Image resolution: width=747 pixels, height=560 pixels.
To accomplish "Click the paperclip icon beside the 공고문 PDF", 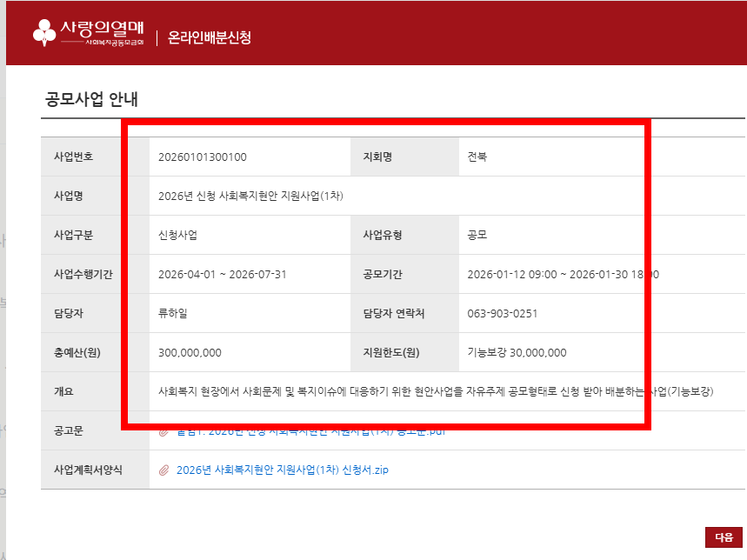I will [x=165, y=432].
